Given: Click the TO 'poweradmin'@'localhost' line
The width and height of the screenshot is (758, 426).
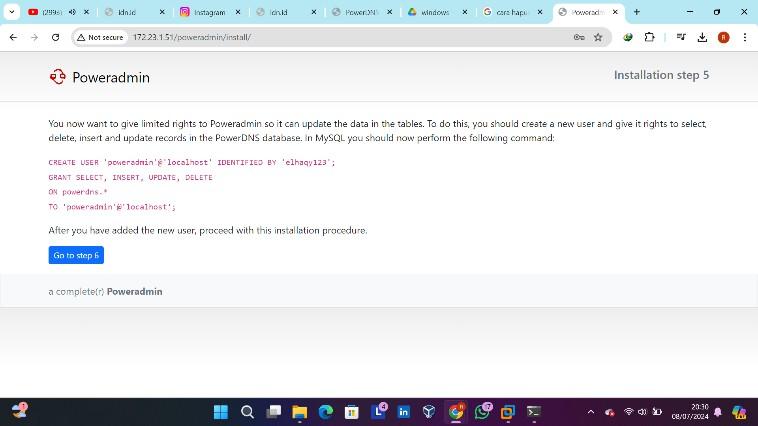Looking at the screenshot, I should point(112,207).
